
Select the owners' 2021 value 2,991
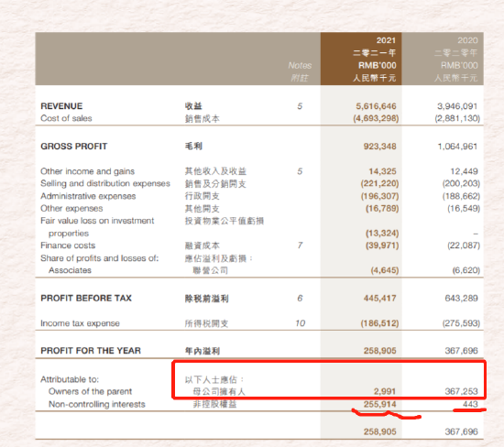pyautogui.click(x=385, y=391)
